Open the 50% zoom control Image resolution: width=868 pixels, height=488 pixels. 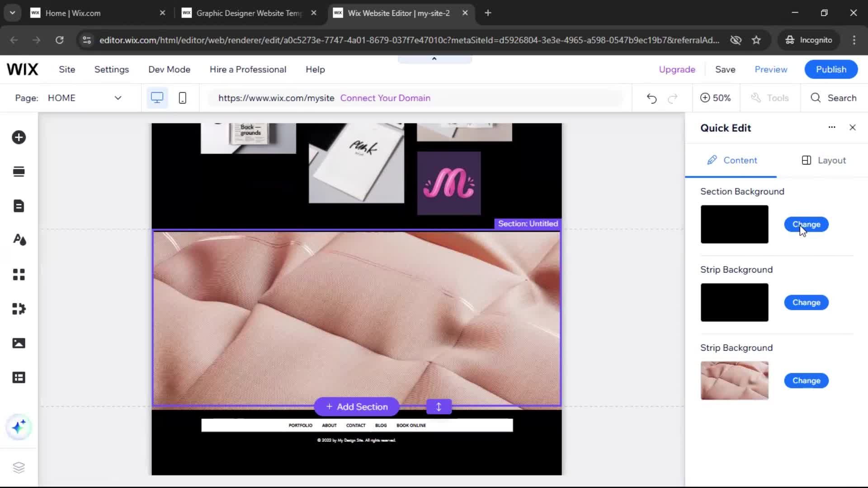(716, 98)
